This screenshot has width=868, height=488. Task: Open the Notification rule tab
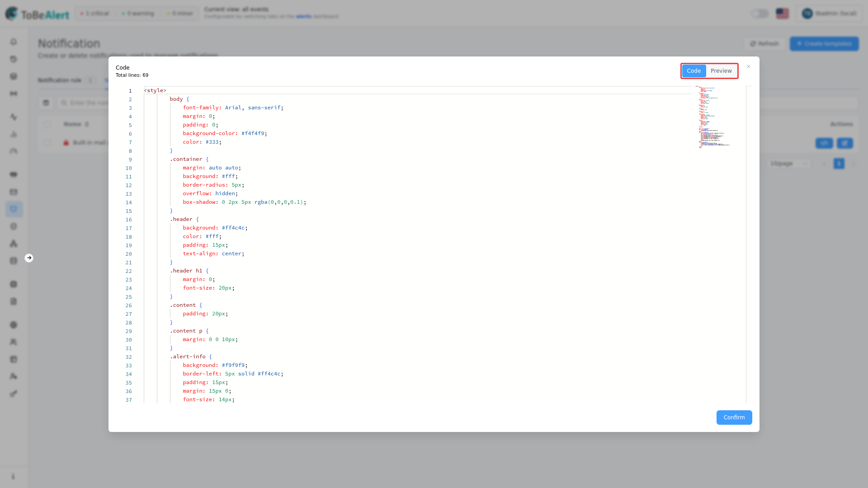60,80
